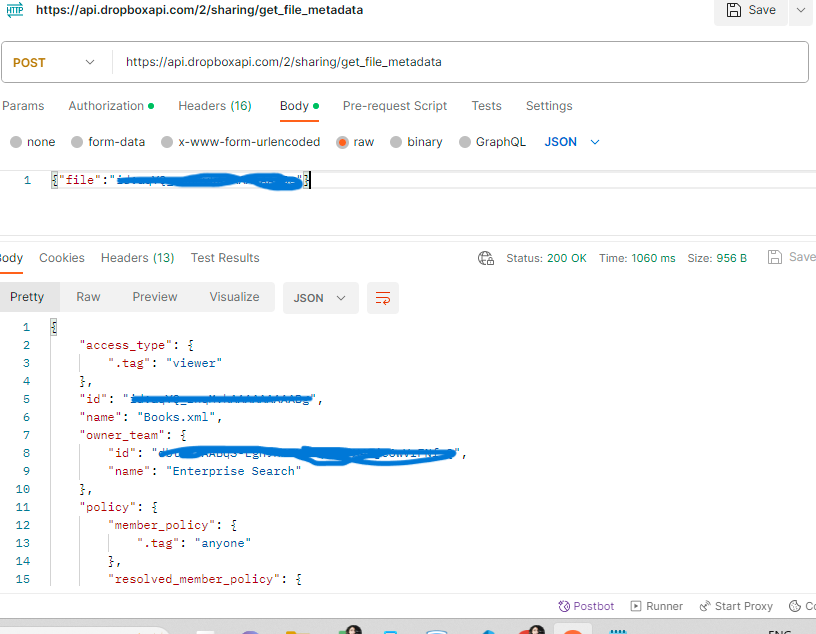Switch response view to Raw

(88, 297)
